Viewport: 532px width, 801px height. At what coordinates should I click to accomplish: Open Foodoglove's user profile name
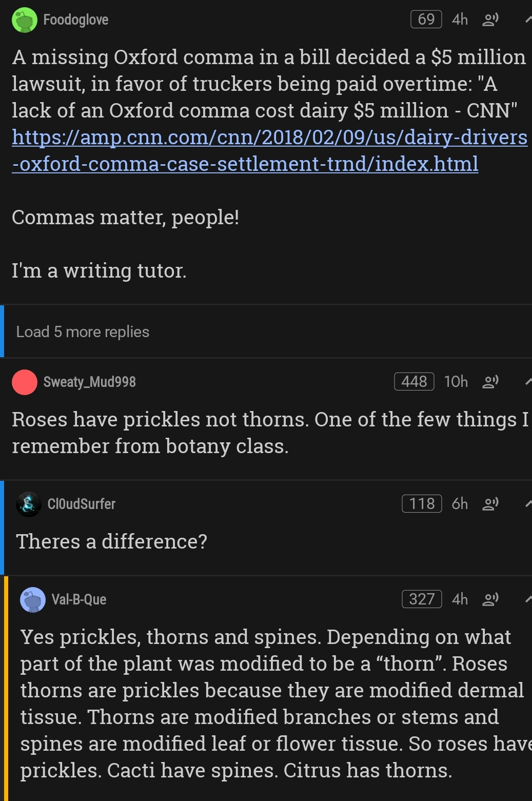76,20
